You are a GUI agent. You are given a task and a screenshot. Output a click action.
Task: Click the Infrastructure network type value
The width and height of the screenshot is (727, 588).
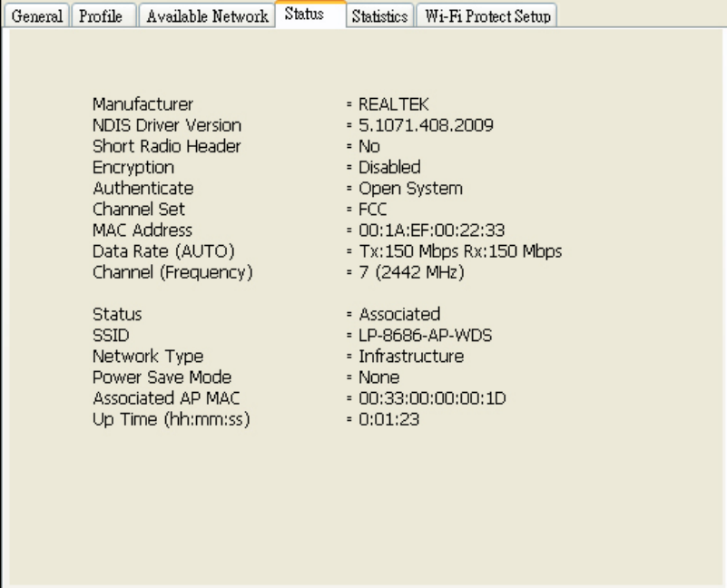(x=411, y=357)
